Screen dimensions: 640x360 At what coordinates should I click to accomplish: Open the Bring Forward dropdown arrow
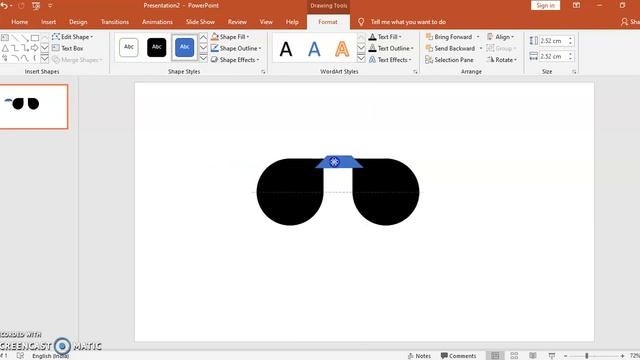click(x=478, y=37)
